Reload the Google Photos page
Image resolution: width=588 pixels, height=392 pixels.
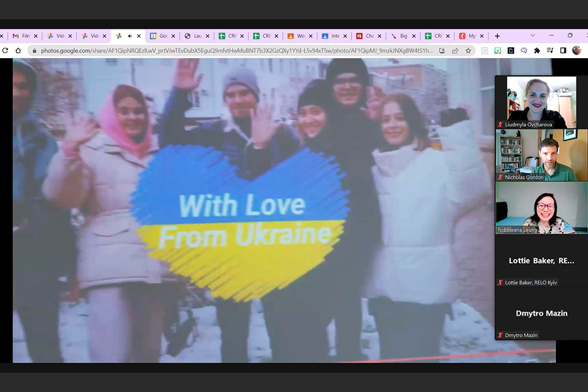pos(5,51)
